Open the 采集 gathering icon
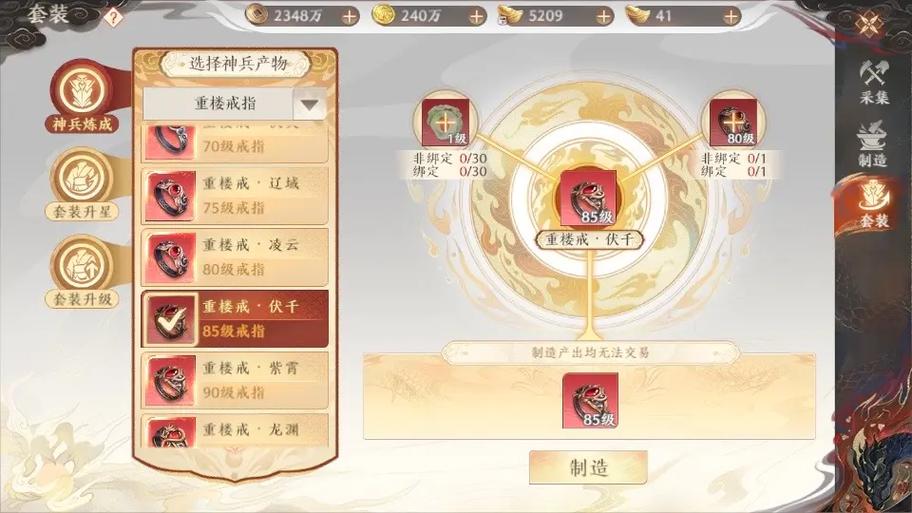This screenshot has height=513, width=912. (x=874, y=81)
